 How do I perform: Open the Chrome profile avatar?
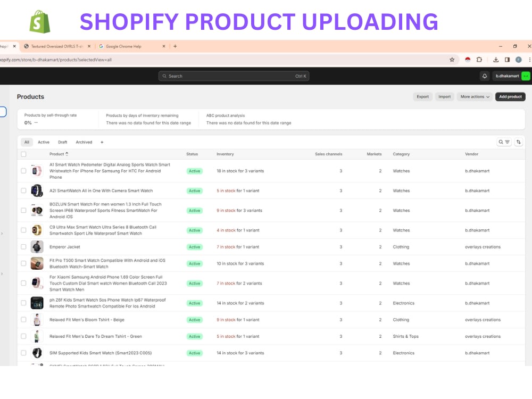pos(518,60)
